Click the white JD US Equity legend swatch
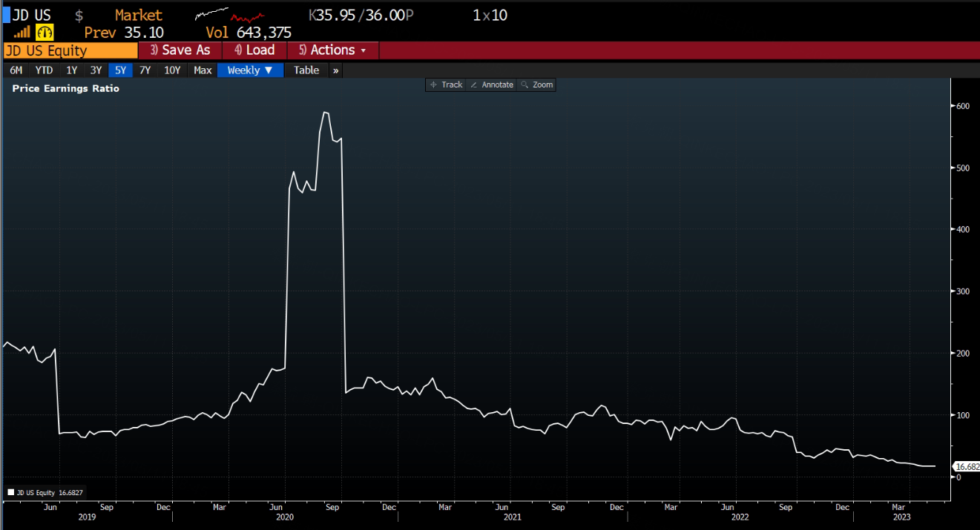980x530 pixels. pos(10,491)
